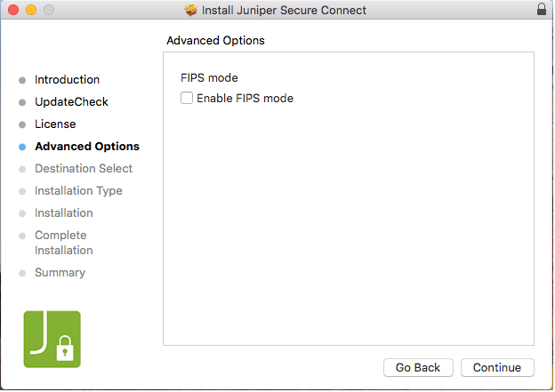Click the installer package icon in title
This screenshot has height=392, width=555.
tap(190, 10)
